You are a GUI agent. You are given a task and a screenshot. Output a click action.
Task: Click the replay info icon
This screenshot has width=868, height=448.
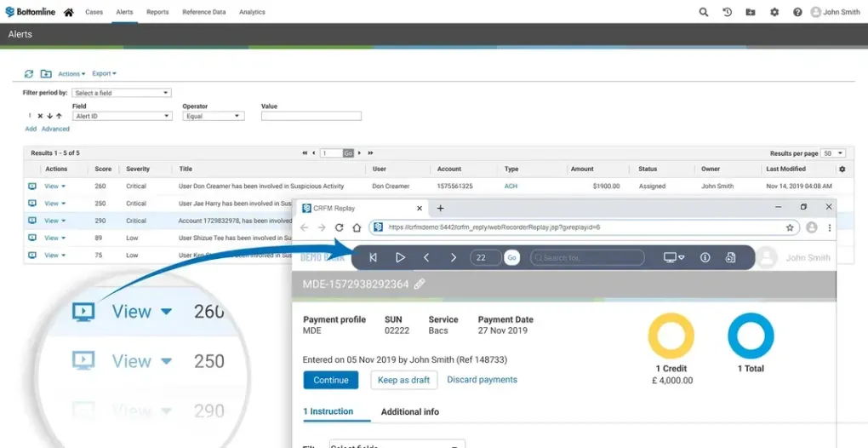[705, 257]
